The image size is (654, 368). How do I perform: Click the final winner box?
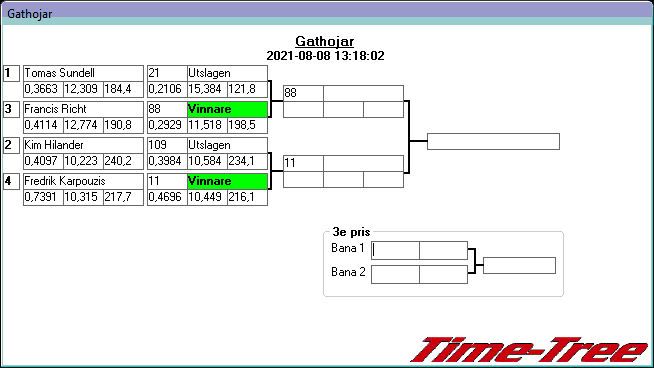click(x=493, y=141)
